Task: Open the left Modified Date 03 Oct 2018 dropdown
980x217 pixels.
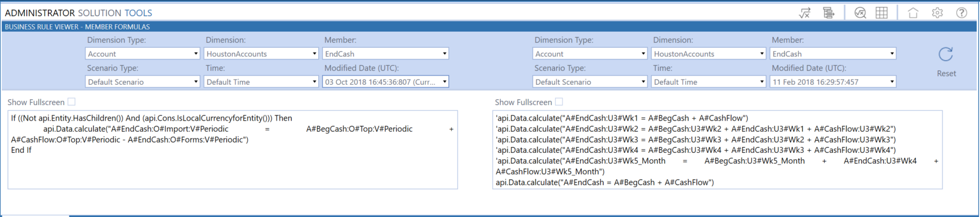Action: pyautogui.click(x=386, y=82)
